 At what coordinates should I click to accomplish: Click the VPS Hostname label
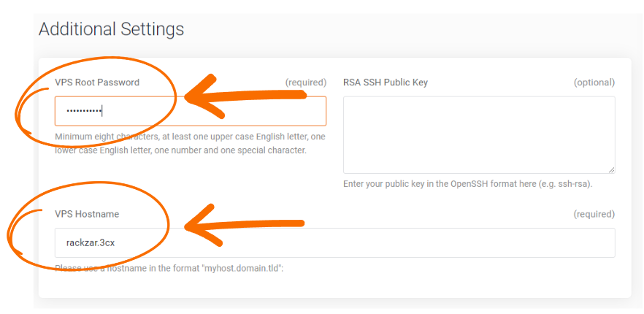(87, 214)
